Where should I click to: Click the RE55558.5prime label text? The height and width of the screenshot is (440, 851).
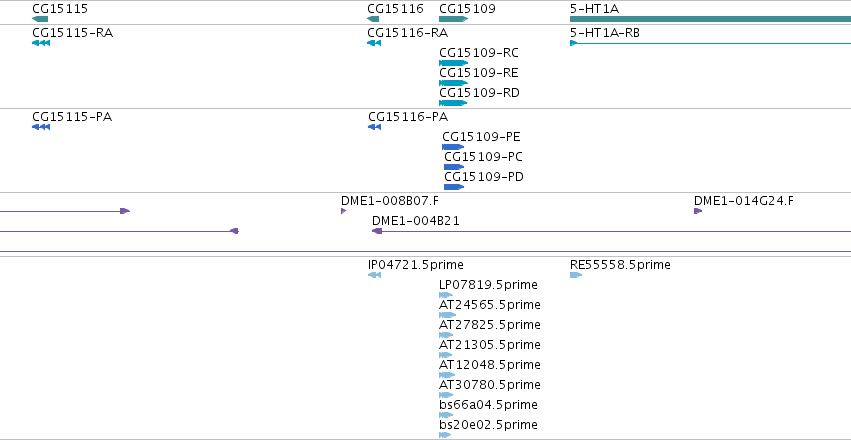tap(620, 265)
